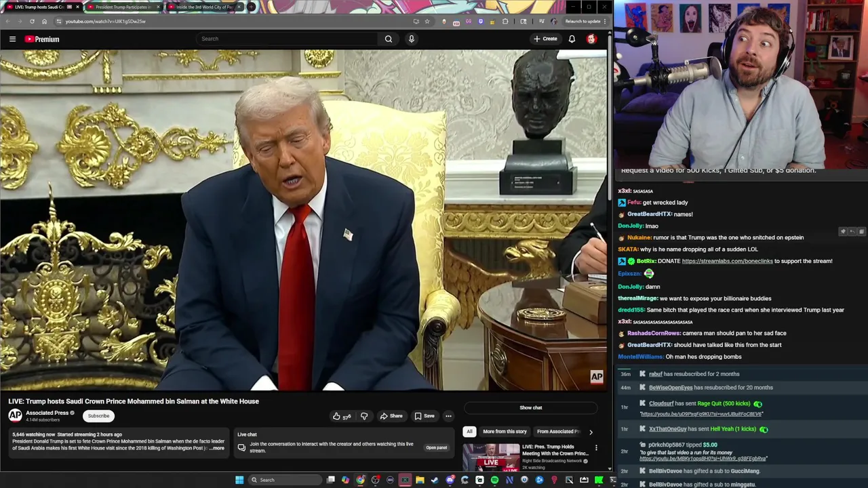Open Spotify from the taskbar
Screen dimensions: 868x488
pyautogui.click(x=494, y=480)
